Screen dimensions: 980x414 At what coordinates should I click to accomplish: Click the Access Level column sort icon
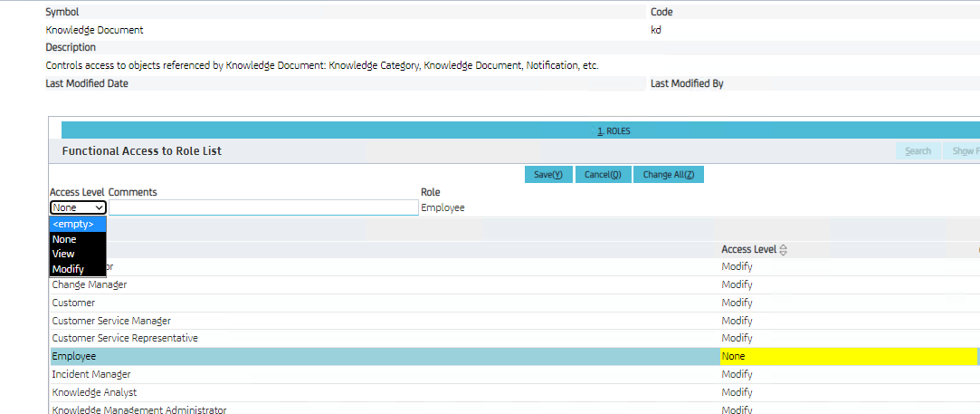click(784, 250)
